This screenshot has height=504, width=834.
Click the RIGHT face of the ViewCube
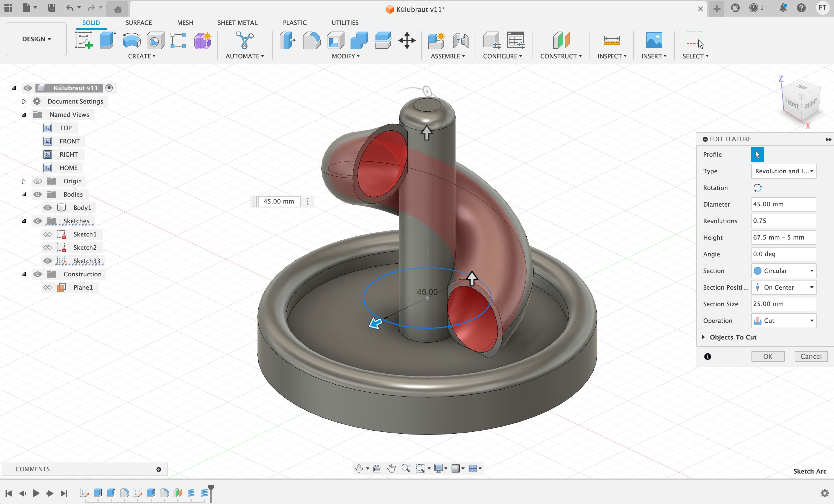[x=811, y=104]
